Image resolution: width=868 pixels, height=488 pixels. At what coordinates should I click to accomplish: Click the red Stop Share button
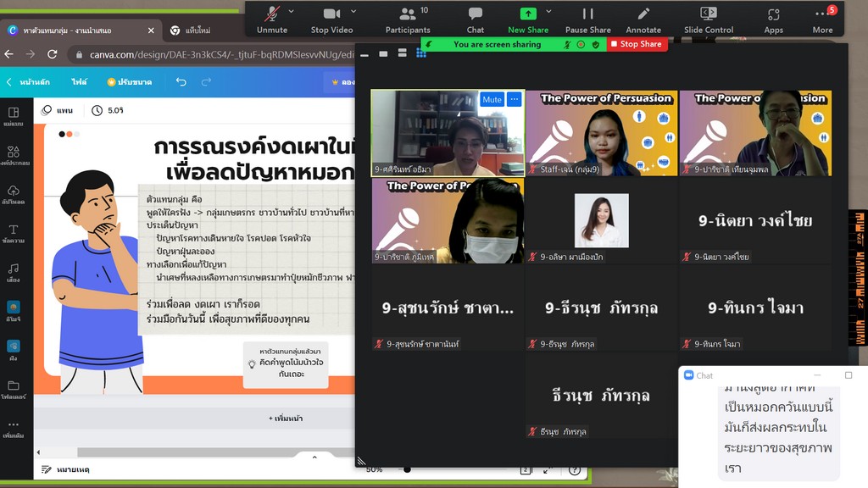pos(637,44)
